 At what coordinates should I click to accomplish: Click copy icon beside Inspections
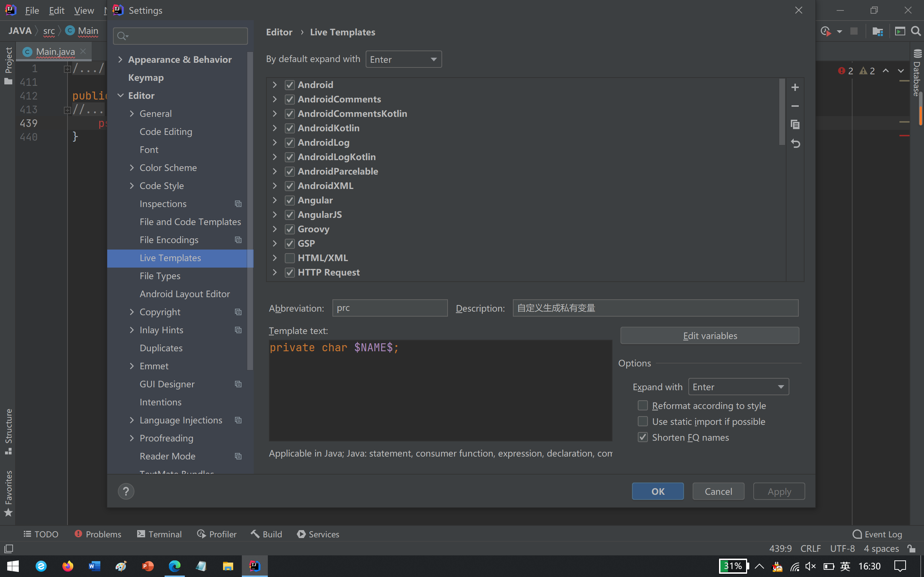tap(238, 204)
